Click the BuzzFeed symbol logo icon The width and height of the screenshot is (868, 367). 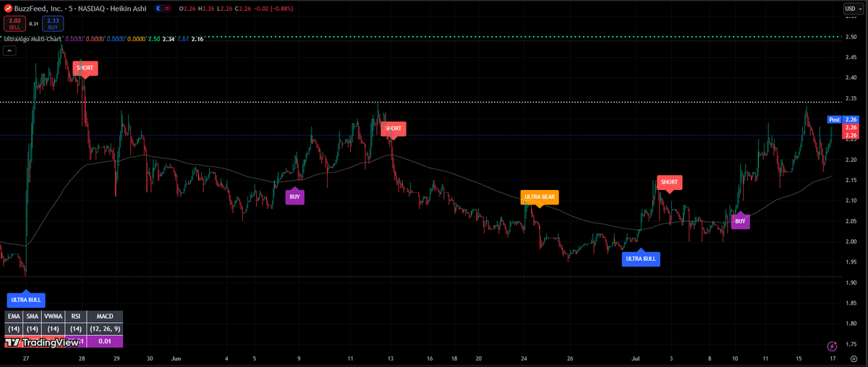pyautogui.click(x=9, y=9)
